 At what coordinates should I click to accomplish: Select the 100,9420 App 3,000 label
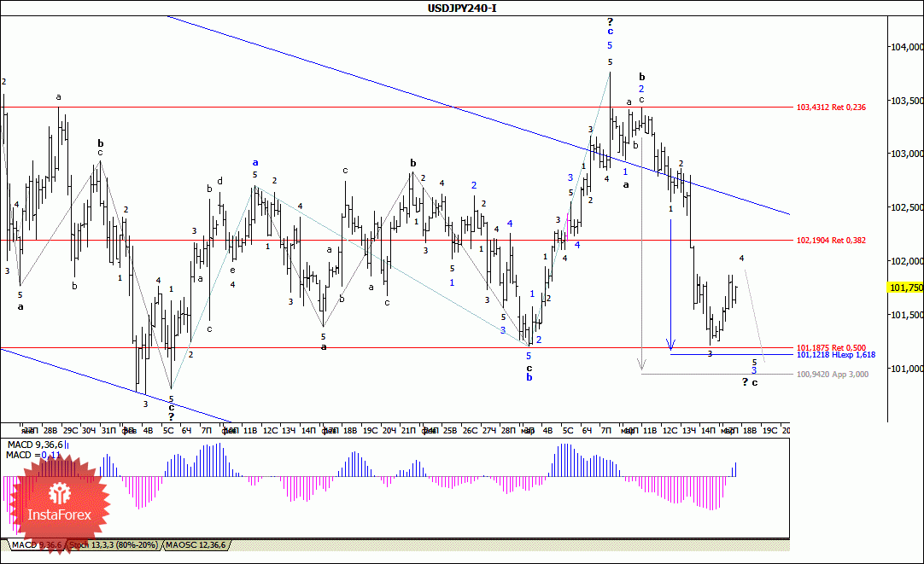click(x=832, y=375)
